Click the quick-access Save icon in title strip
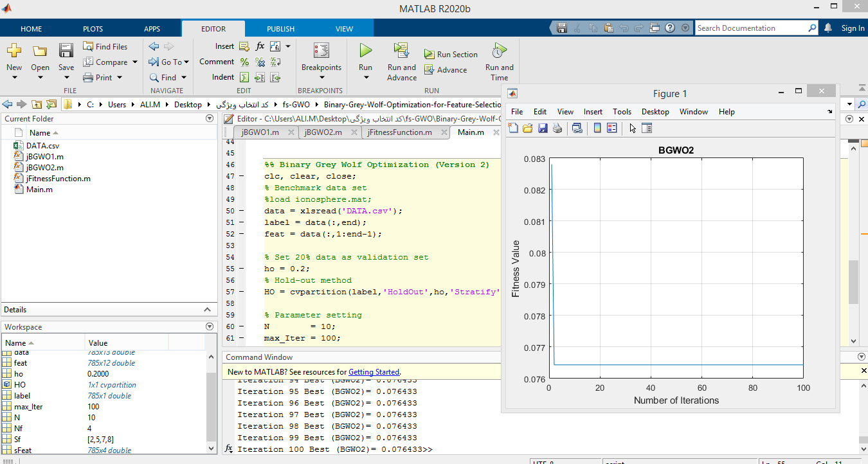868x464 pixels. (561, 28)
